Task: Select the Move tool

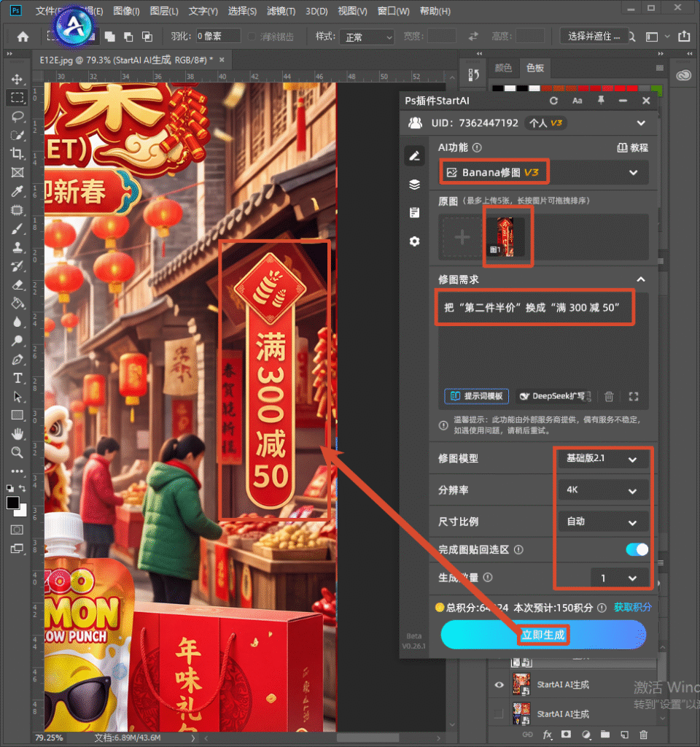Action: (17, 79)
